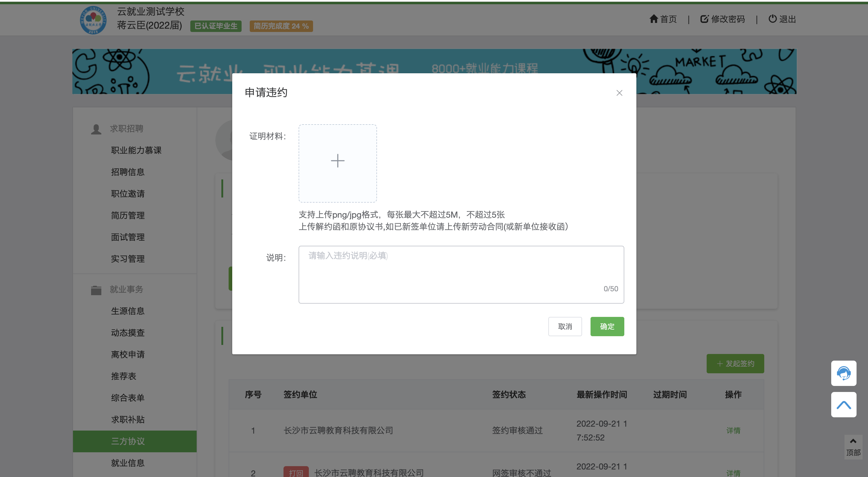
Task: Expand the 求职招聘 sidebar section
Action: click(x=126, y=128)
